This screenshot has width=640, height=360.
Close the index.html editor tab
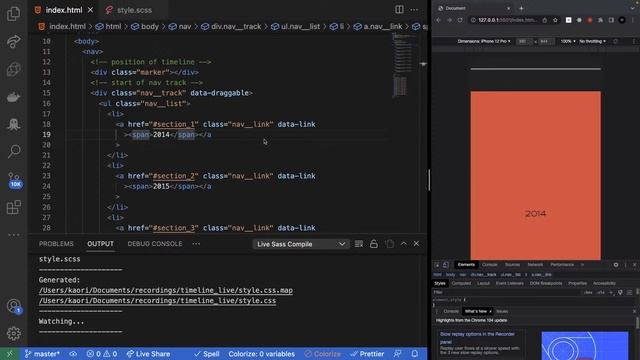90,10
